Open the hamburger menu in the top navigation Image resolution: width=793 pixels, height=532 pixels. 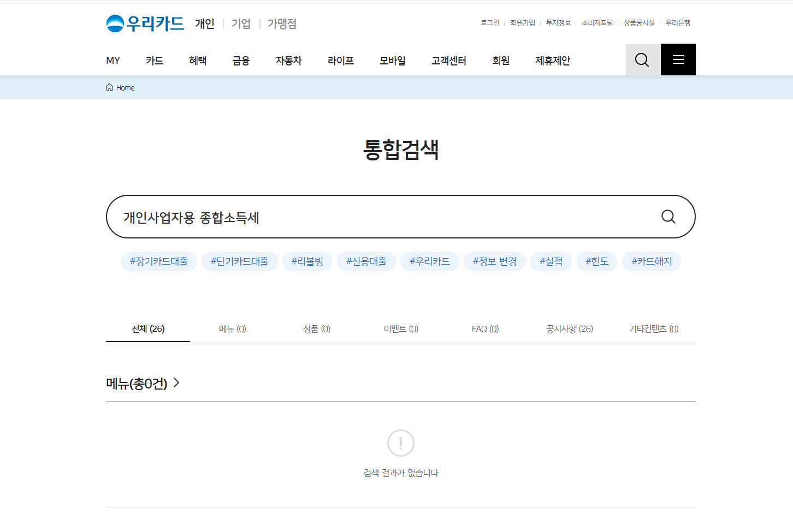point(678,59)
